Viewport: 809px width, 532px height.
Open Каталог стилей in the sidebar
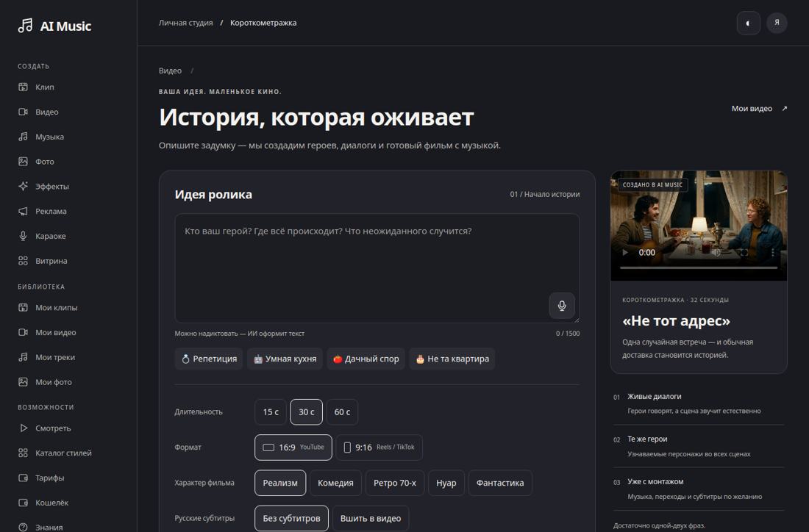point(54,453)
